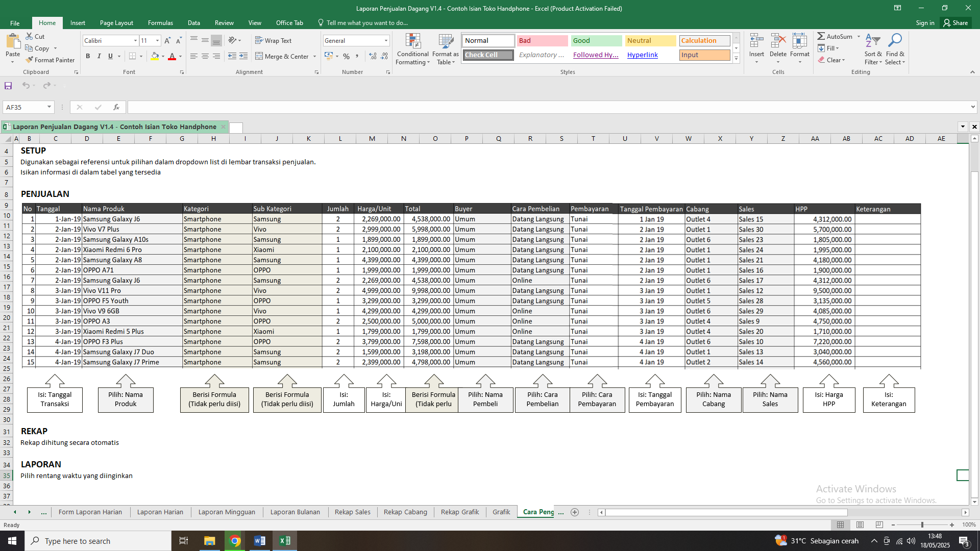The image size is (980, 551).
Task: Click the zoom slider handle
Action: click(x=922, y=525)
